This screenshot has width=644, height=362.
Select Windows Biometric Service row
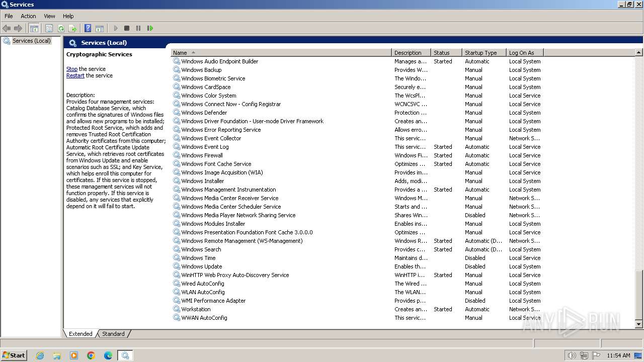click(x=357, y=78)
